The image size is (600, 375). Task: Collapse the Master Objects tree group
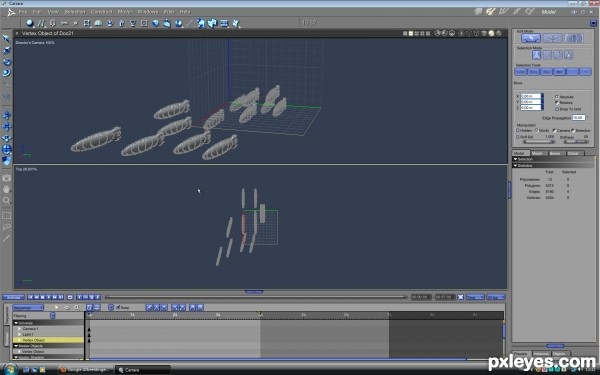16,346
